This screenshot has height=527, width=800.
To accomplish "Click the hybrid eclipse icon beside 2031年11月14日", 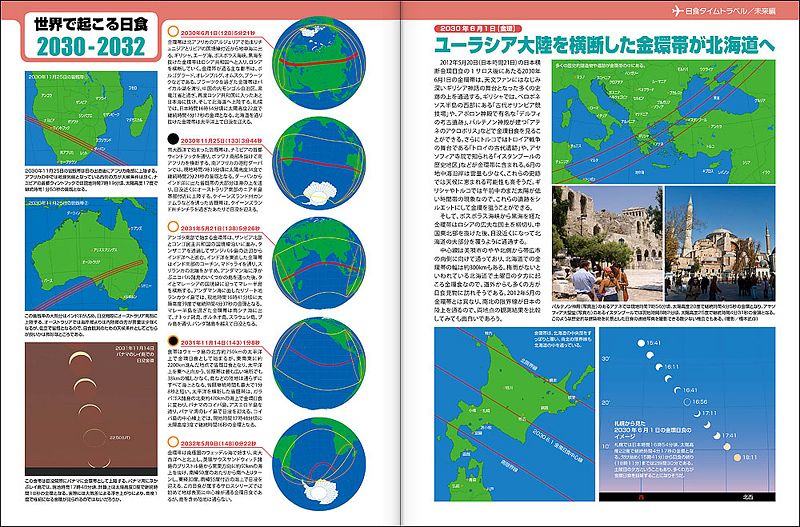I will tap(173, 341).
